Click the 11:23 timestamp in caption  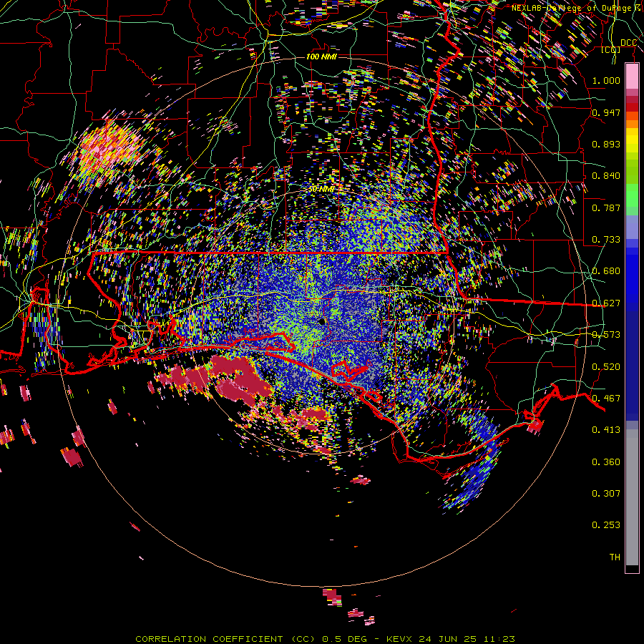499,639
